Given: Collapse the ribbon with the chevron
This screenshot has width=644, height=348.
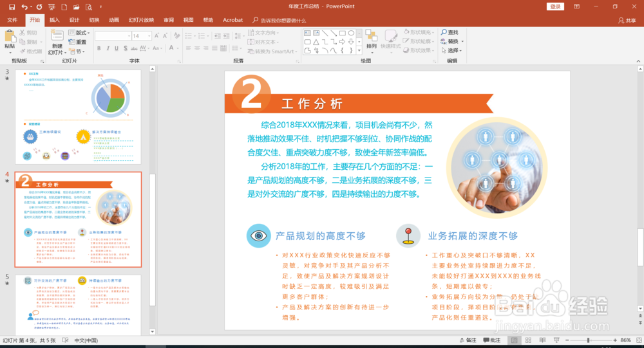Looking at the screenshot, I should (638, 60).
